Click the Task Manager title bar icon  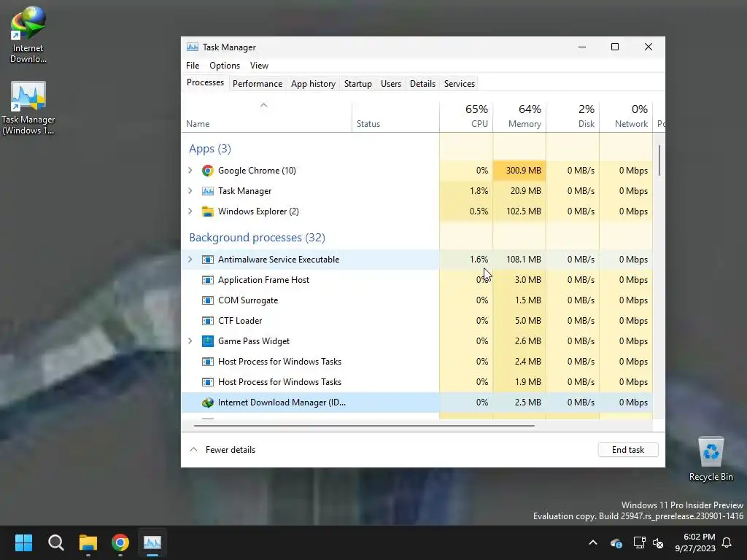pos(193,47)
